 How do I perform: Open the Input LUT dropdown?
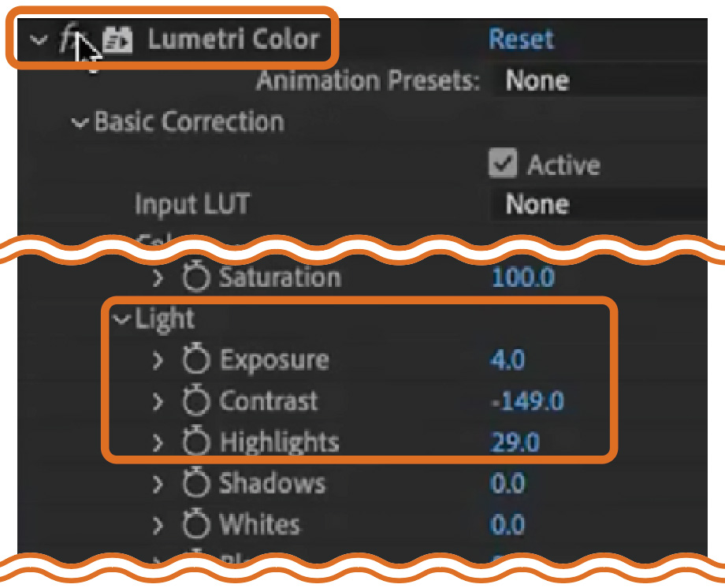pos(599,205)
